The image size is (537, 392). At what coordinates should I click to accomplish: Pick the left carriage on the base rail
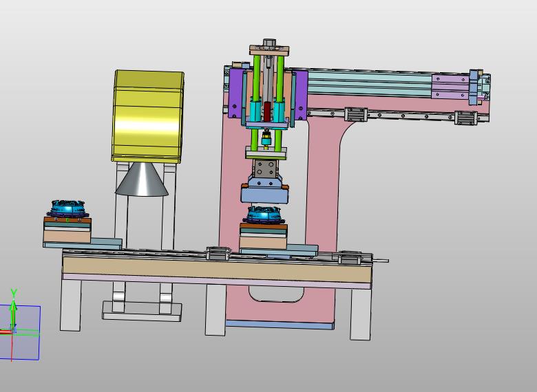click(x=218, y=253)
